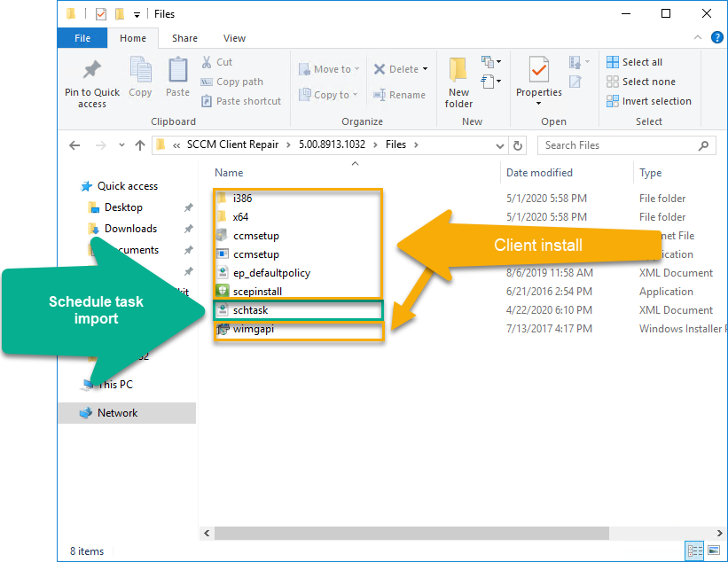Viewport: 728px width, 562px height.
Task: Go back to previous folder
Action: pos(74,145)
